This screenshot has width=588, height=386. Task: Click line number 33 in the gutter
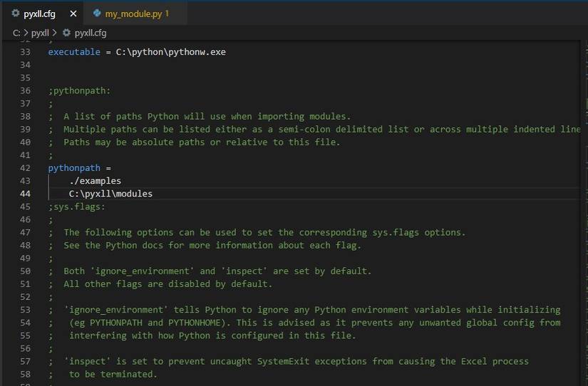click(25, 52)
